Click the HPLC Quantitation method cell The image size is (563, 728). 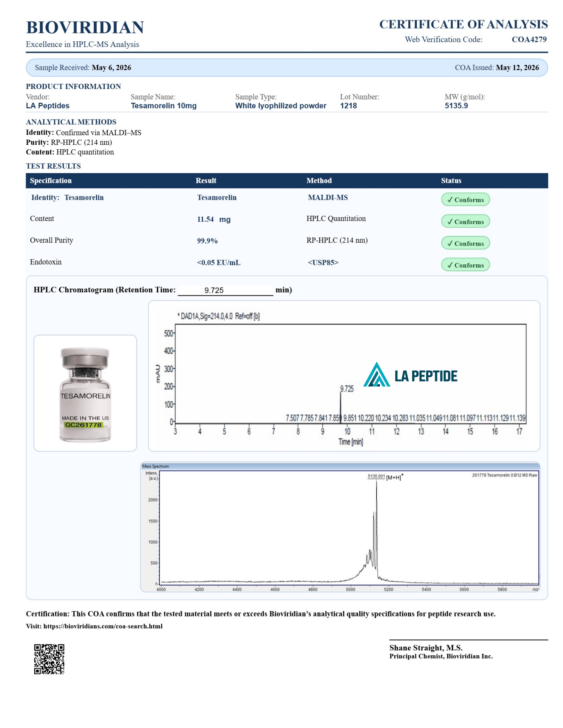coord(336,218)
